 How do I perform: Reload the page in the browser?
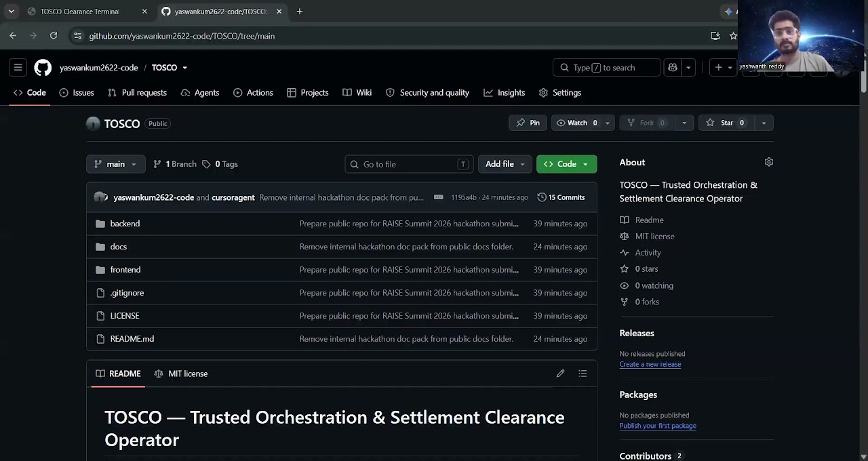(x=54, y=35)
